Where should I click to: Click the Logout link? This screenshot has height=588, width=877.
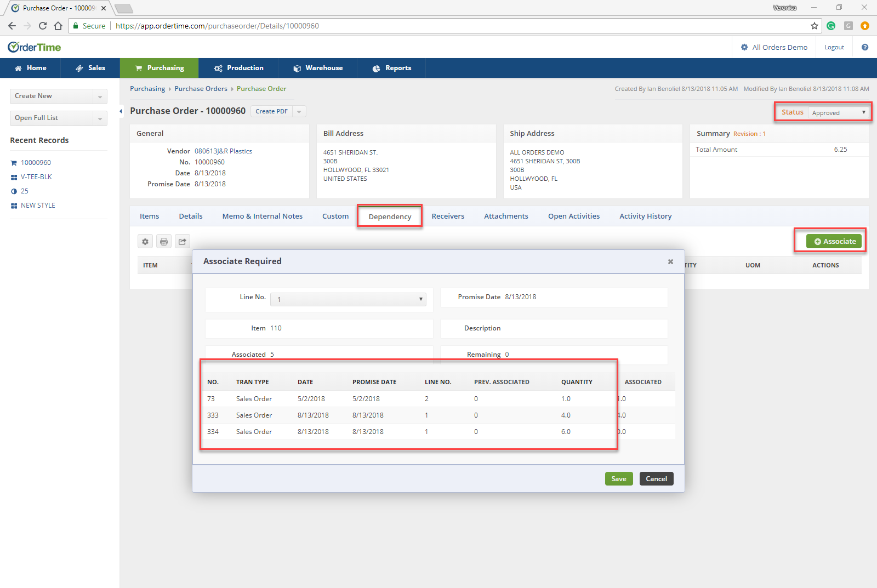(834, 48)
